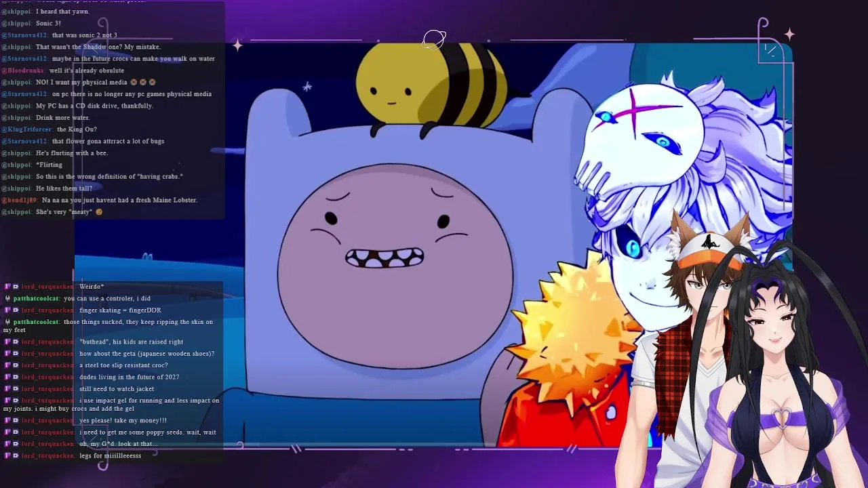Click the emojis after "NO! I want my physical media"
868x488 pixels.
point(143,82)
